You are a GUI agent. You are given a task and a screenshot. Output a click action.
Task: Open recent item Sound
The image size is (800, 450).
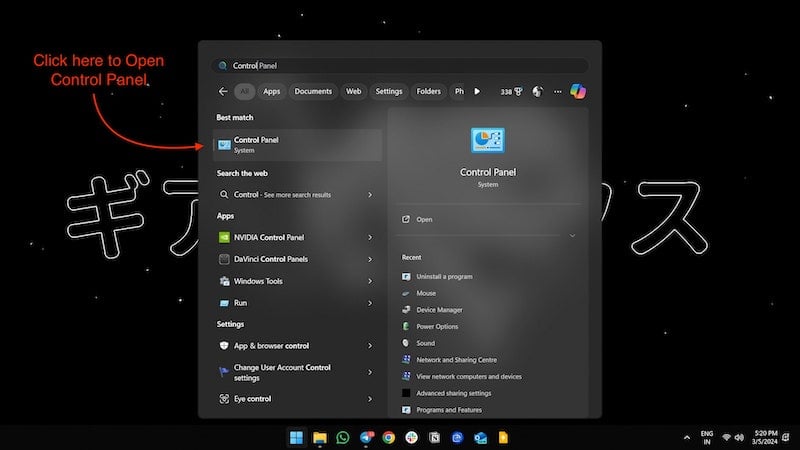click(425, 343)
